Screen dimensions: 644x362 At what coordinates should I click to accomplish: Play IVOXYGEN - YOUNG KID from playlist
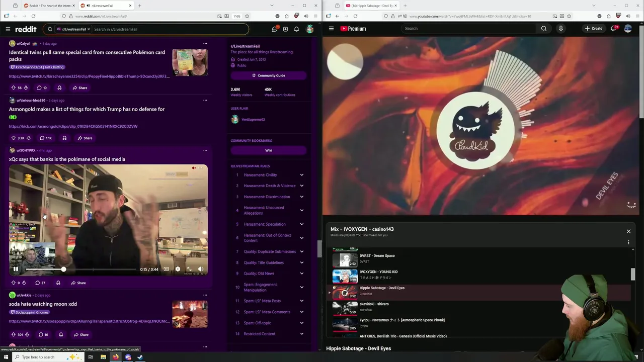(x=480, y=276)
